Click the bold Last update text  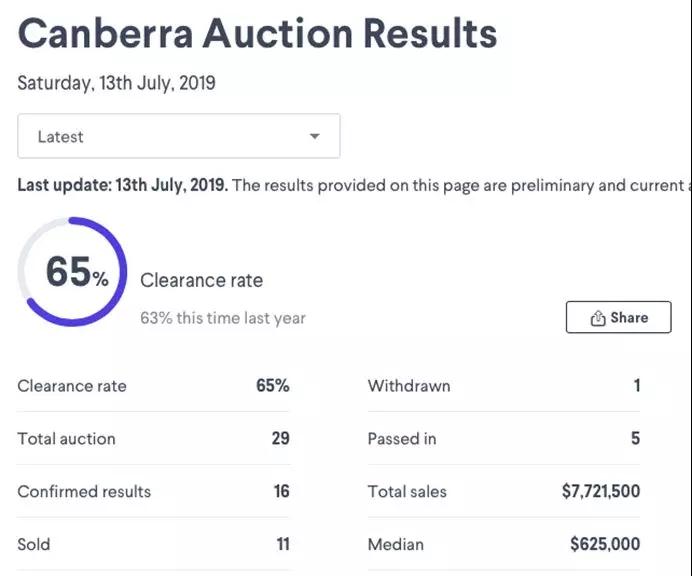click(123, 185)
